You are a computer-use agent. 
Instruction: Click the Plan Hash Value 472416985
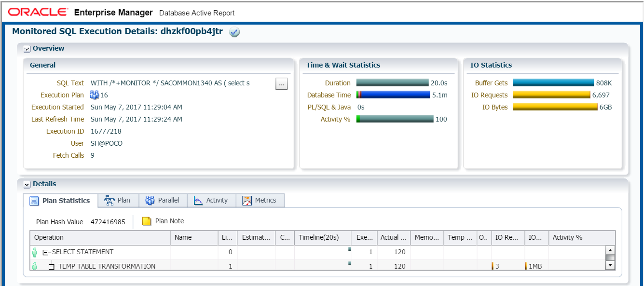(108, 222)
